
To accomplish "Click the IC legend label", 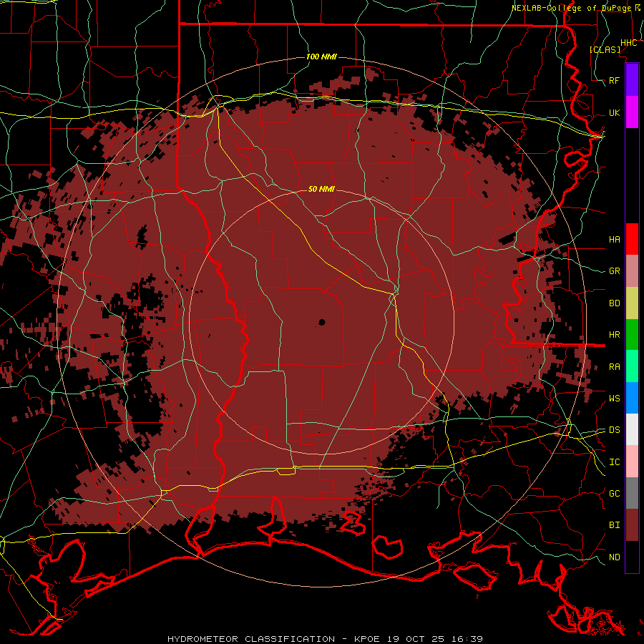I will [x=615, y=462].
